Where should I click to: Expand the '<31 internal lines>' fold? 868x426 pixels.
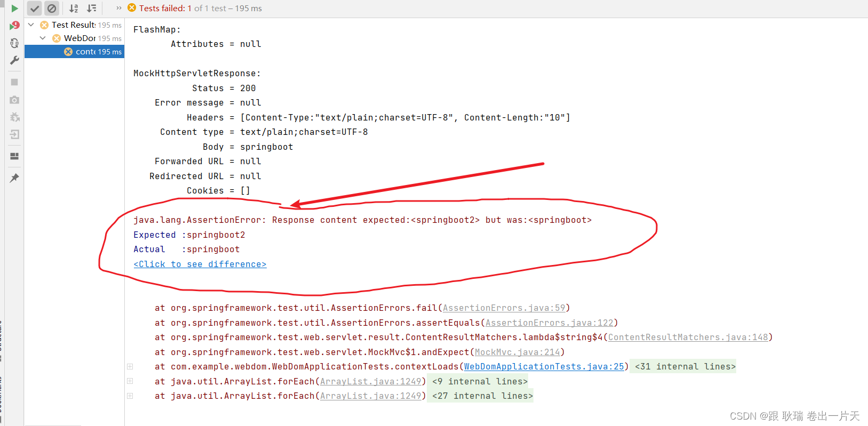pyautogui.click(x=685, y=366)
